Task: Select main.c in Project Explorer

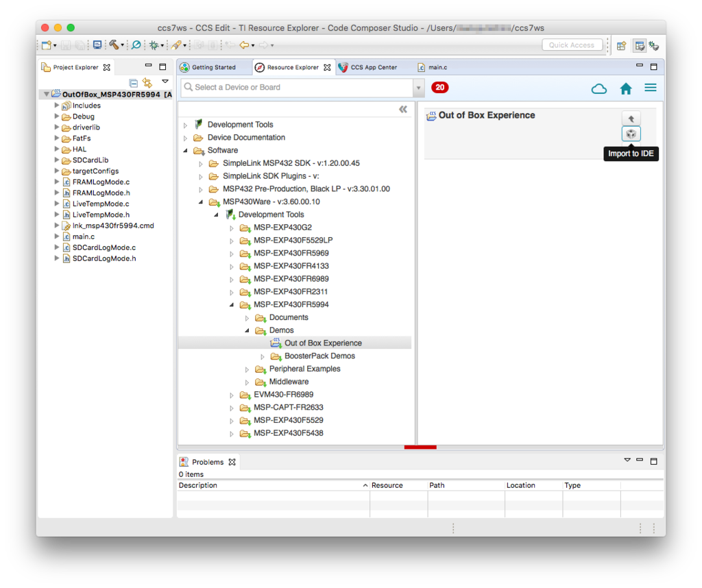Action: pyautogui.click(x=83, y=236)
